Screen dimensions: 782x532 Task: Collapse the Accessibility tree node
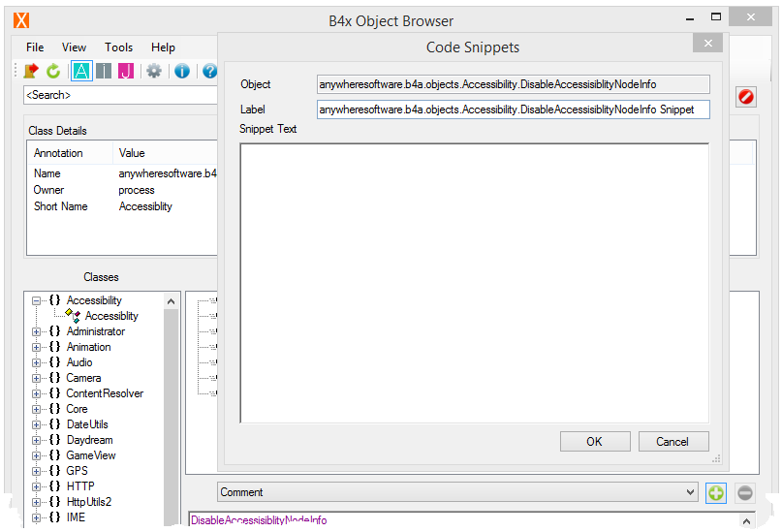(x=36, y=300)
